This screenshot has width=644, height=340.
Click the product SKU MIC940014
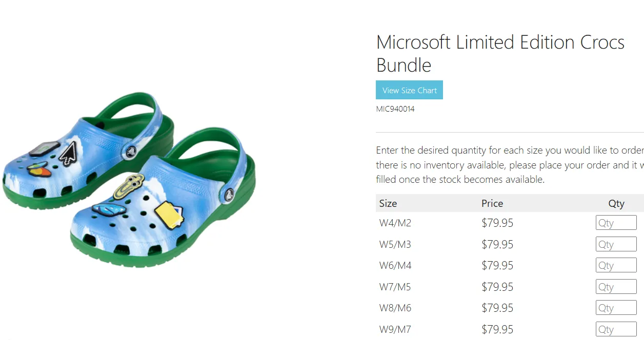pos(395,109)
